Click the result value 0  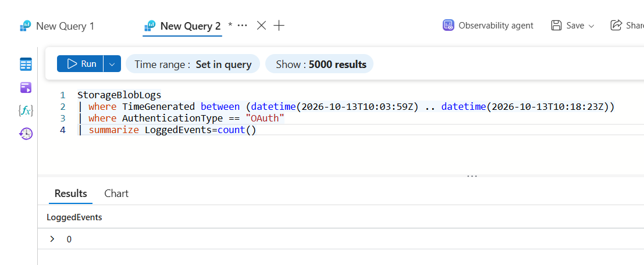(x=69, y=239)
